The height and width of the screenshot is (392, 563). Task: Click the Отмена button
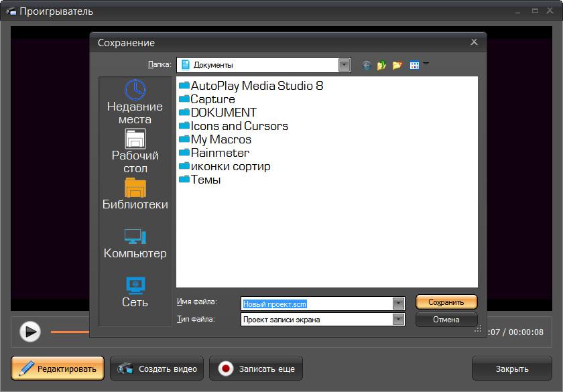pyautogui.click(x=446, y=319)
